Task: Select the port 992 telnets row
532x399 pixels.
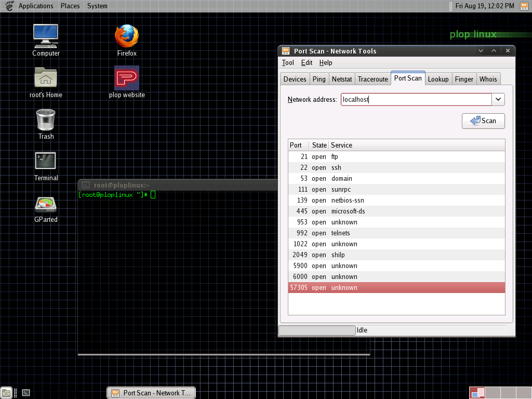Action: tap(396, 233)
